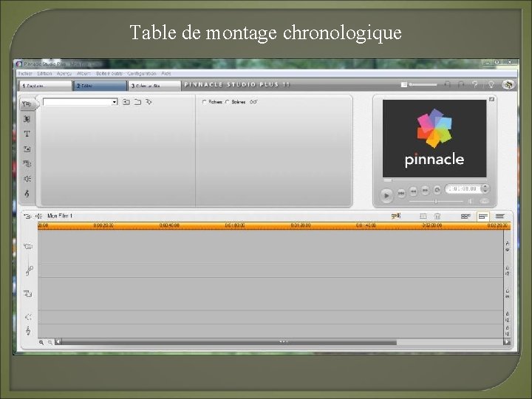Click the trash can delete clip icon
532x399 pixels.
(437, 216)
